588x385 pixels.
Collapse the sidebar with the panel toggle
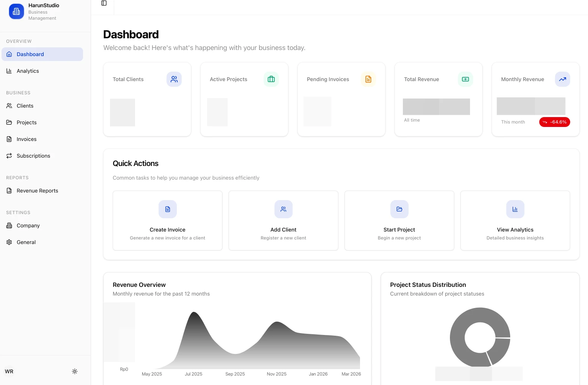pos(104,3)
